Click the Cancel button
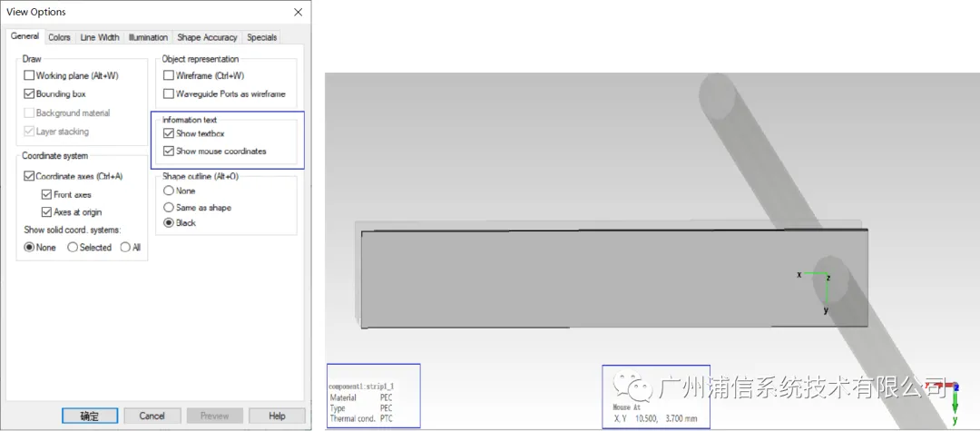 pyautogui.click(x=152, y=416)
